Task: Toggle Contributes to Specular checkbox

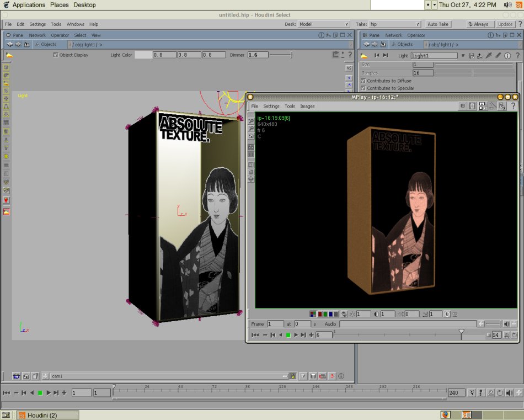Action: click(x=363, y=88)
